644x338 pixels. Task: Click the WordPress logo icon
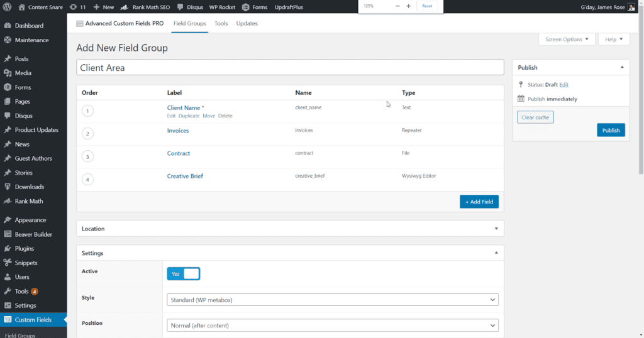7,7
